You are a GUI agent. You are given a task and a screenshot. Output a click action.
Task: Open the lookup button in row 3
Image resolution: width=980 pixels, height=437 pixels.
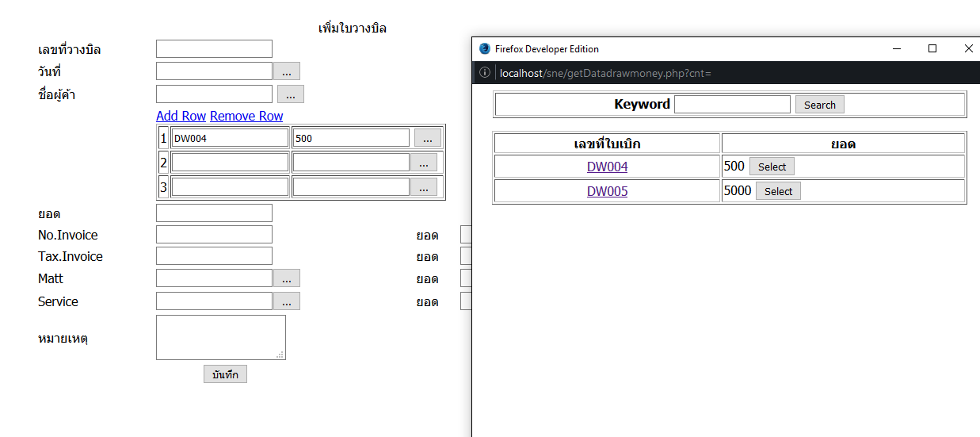tap(424, 187)
